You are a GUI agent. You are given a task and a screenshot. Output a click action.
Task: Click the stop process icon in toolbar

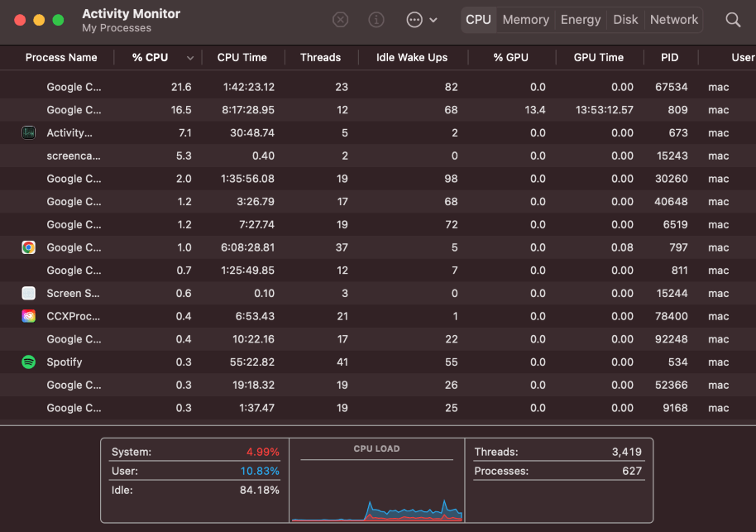coord(340,20)
